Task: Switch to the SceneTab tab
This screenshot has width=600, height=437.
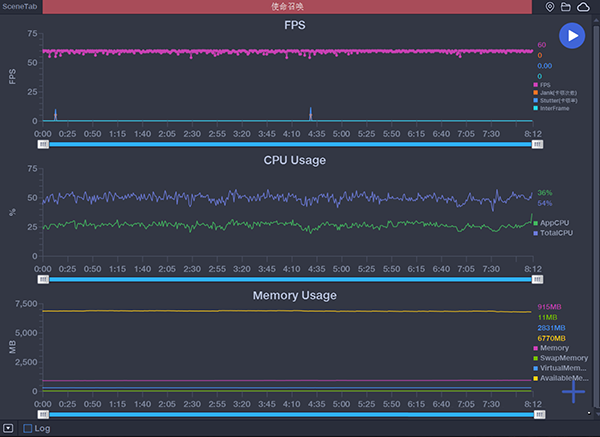Action: (x=21, y=7)
